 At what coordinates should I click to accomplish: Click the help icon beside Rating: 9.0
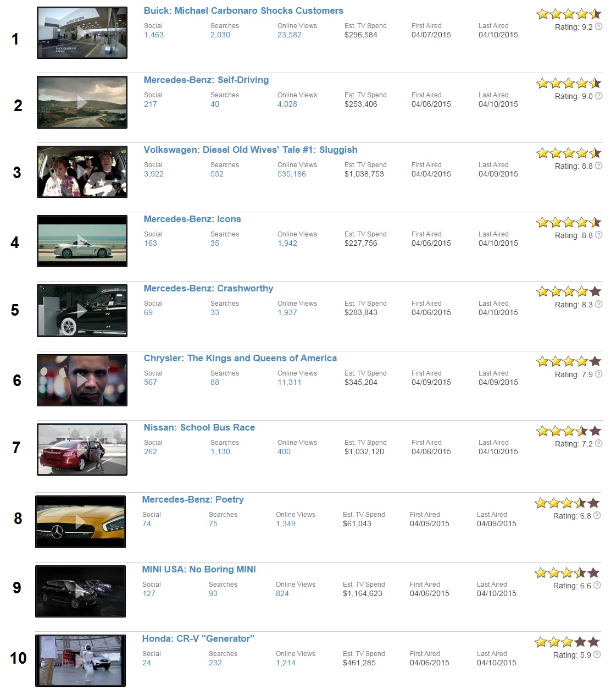point(599,96)
